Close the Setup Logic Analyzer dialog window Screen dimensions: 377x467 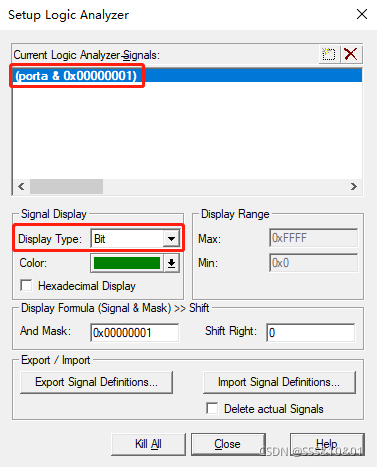click(x=362, y=14)
